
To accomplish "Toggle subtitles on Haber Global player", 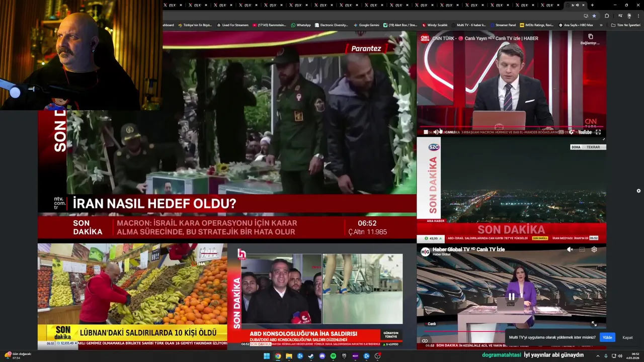I will coord(582,249).
